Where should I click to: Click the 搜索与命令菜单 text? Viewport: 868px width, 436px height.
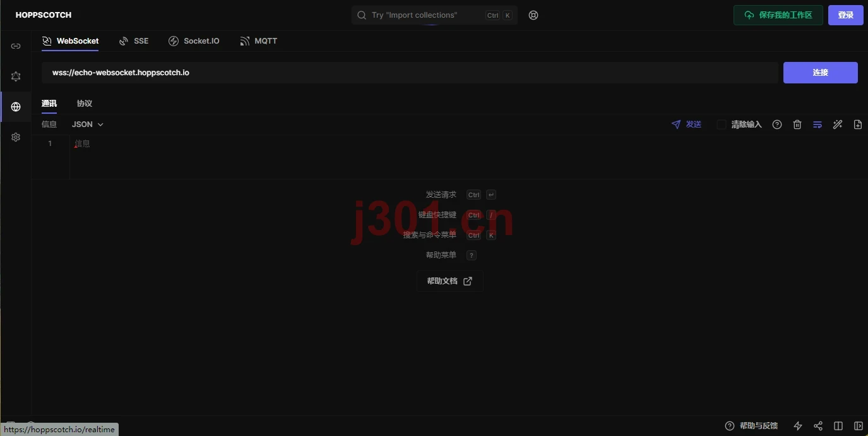point(429,235)
